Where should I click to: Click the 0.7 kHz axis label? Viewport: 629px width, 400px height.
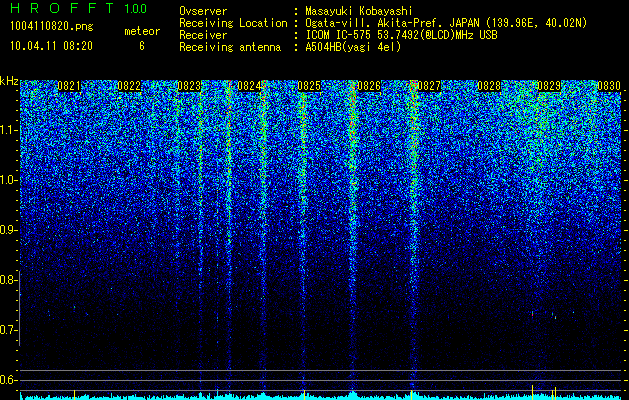8,330
